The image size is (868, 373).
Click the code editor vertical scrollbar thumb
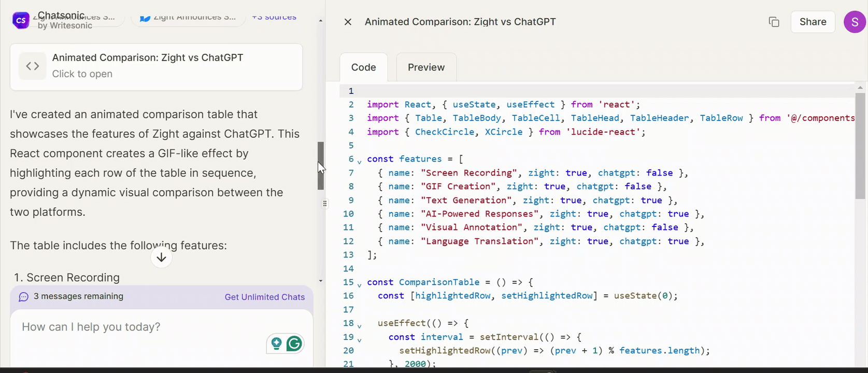click(860, 146)
